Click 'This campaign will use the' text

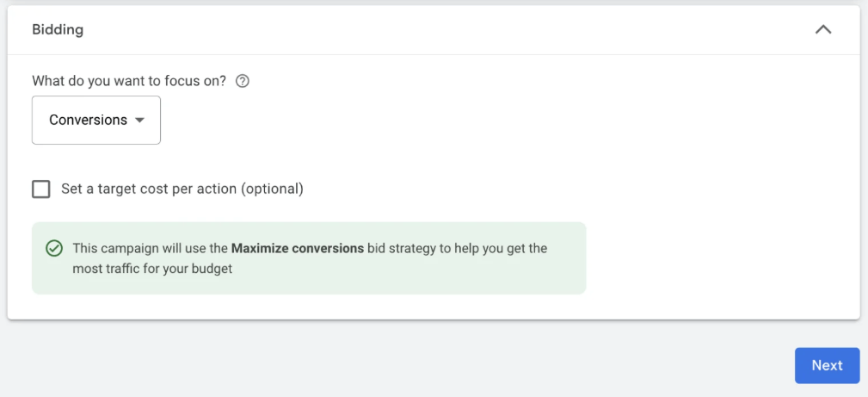pos(150,248)
